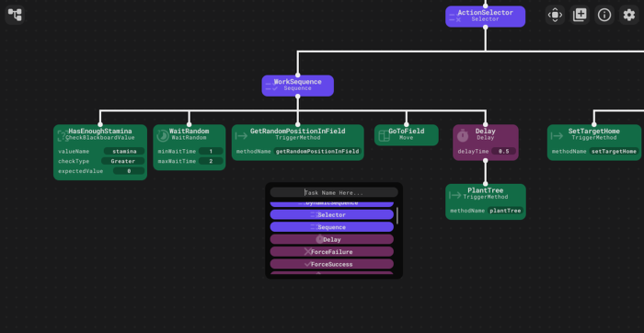The width and height of the screenshot is (644, 333).
Task: Select the GetRandomPositionInField node title
Action: tap(298, 131)
